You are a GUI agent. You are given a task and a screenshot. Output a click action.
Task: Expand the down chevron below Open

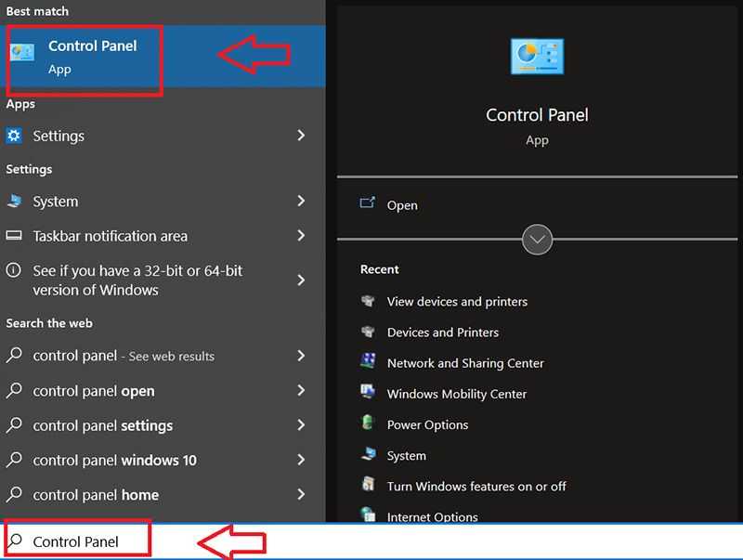[537, 240]
